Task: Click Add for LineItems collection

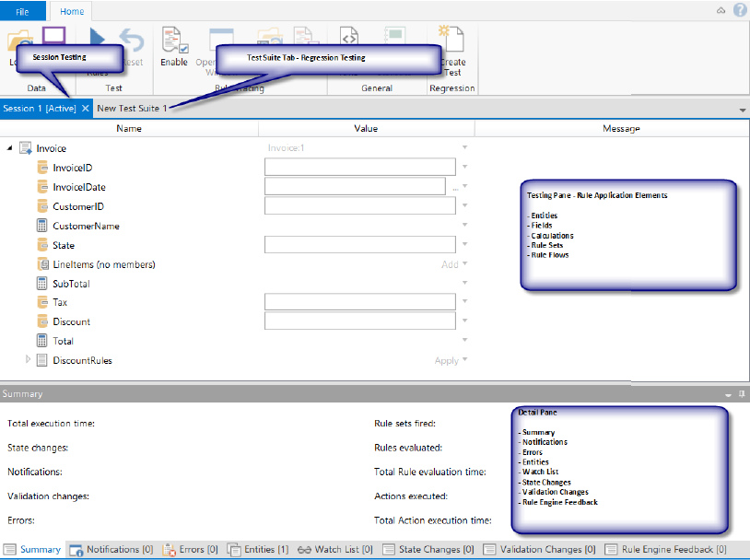Action: (x=449, y=264)
